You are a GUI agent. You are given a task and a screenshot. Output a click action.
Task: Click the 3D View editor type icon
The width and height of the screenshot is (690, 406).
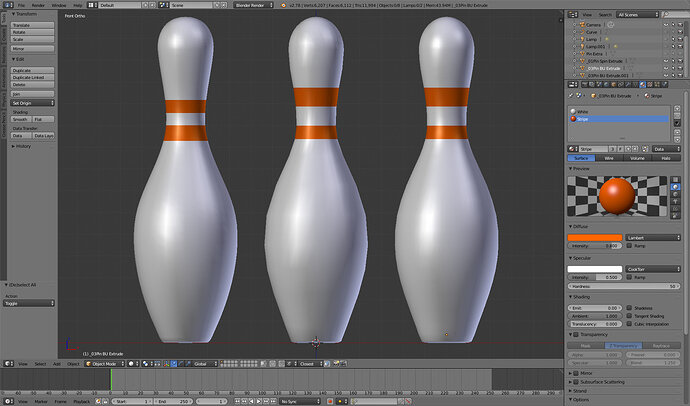8,364
